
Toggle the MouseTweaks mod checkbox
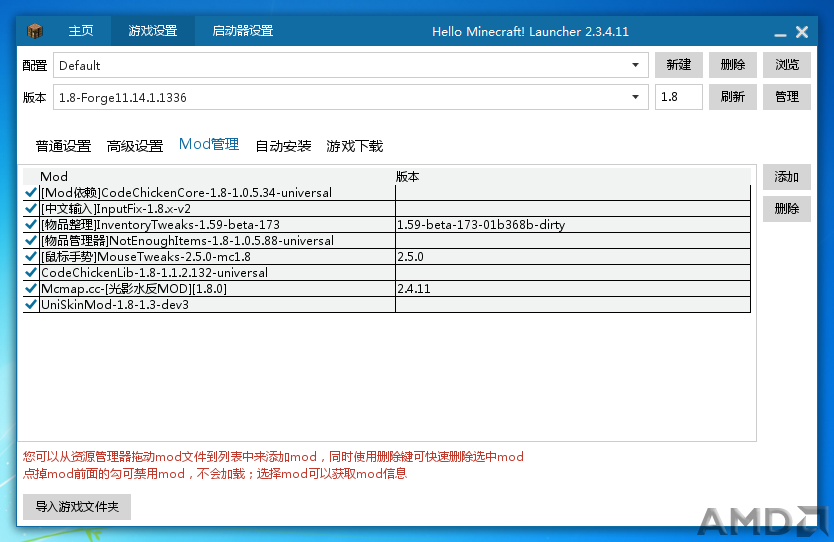(x=31, y=256)
